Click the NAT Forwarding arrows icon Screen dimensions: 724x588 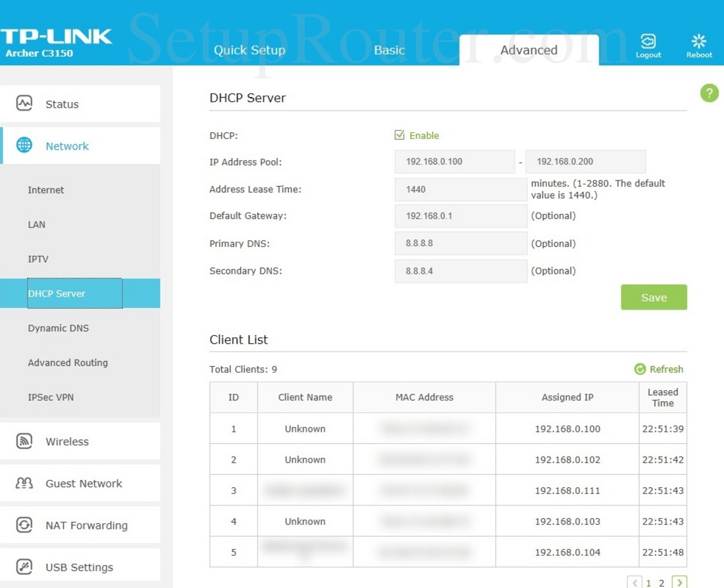pos(24,525)
